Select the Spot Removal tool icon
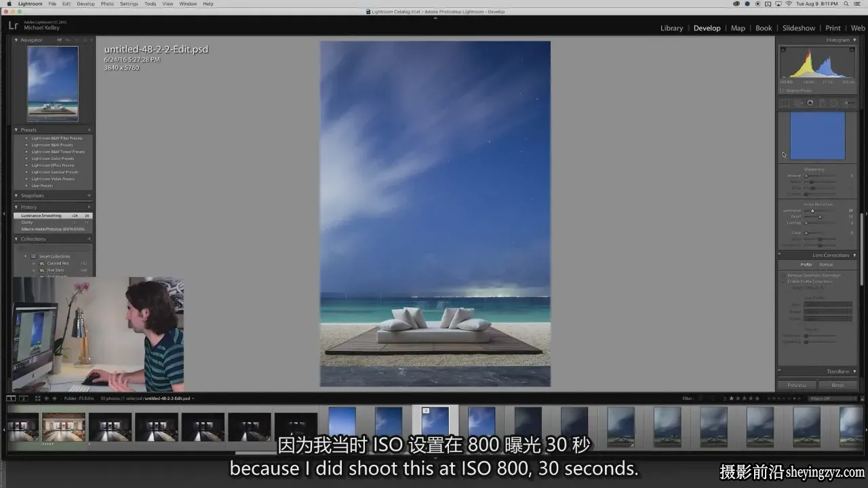The height and width of the screenshot is (488, 868). click(x=798, y=103)
